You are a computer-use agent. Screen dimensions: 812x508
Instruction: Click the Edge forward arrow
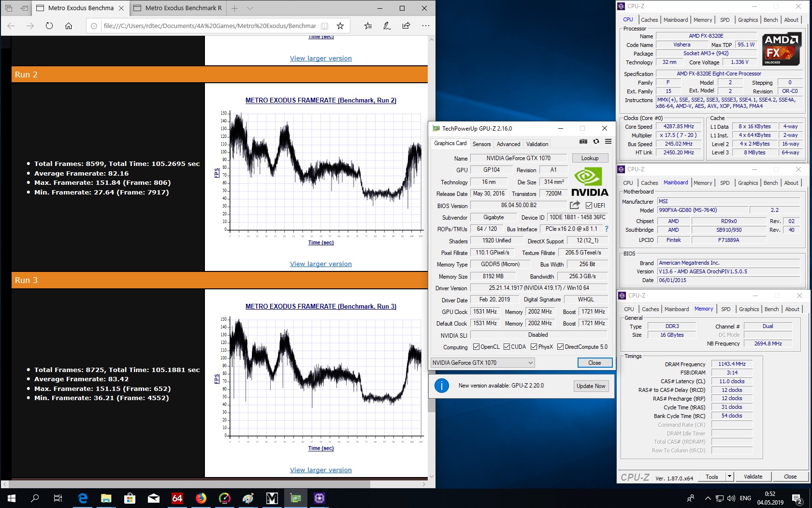(30, 26)
